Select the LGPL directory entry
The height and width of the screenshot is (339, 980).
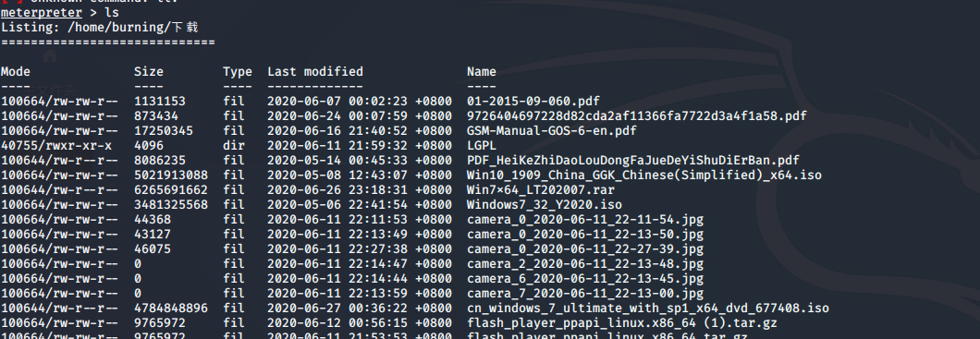coord(482,145)
